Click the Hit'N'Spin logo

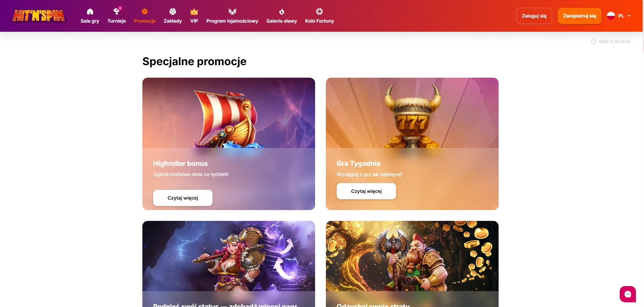(x=38, y=16)
